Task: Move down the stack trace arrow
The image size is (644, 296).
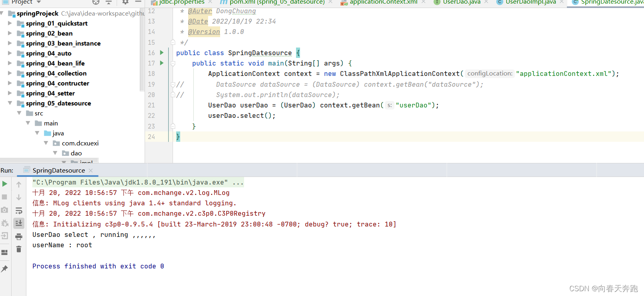Action: [19, 197]
